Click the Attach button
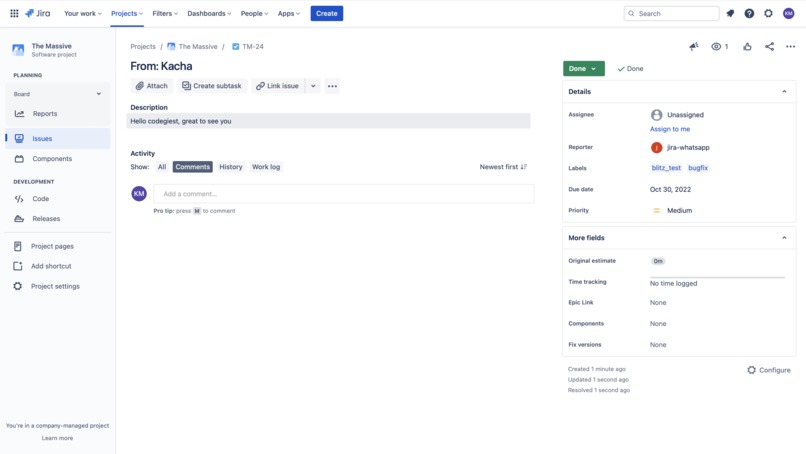The height and width of the screenshot is (454, 806). click(x=152, y=86)
